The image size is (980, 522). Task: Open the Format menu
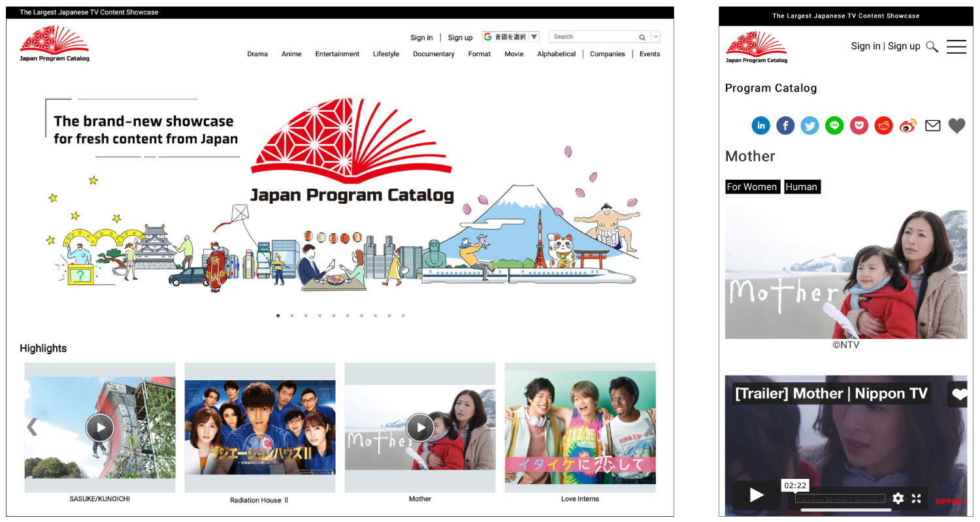[480, 54]
